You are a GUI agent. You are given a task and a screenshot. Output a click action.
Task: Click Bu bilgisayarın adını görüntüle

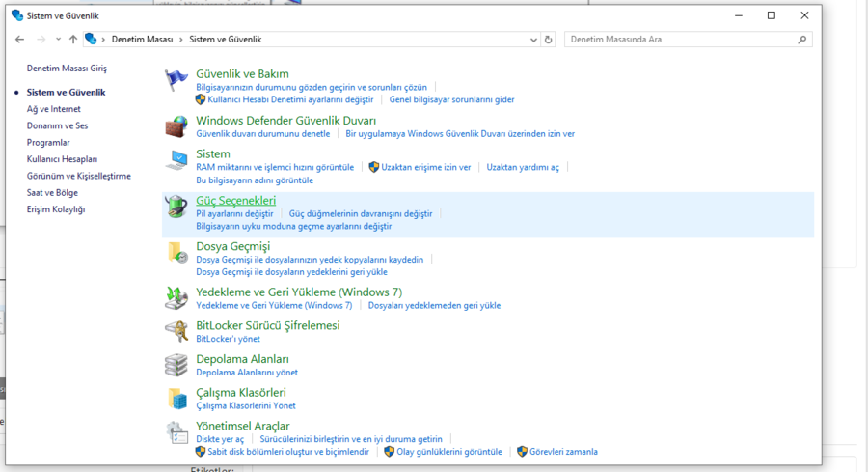[255, 180]
